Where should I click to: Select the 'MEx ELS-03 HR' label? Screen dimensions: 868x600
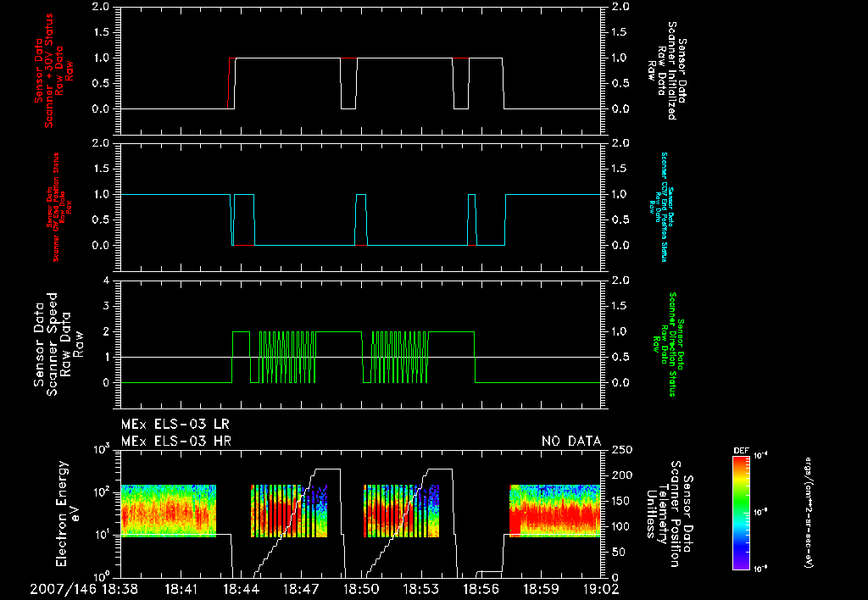pos(176,442)
